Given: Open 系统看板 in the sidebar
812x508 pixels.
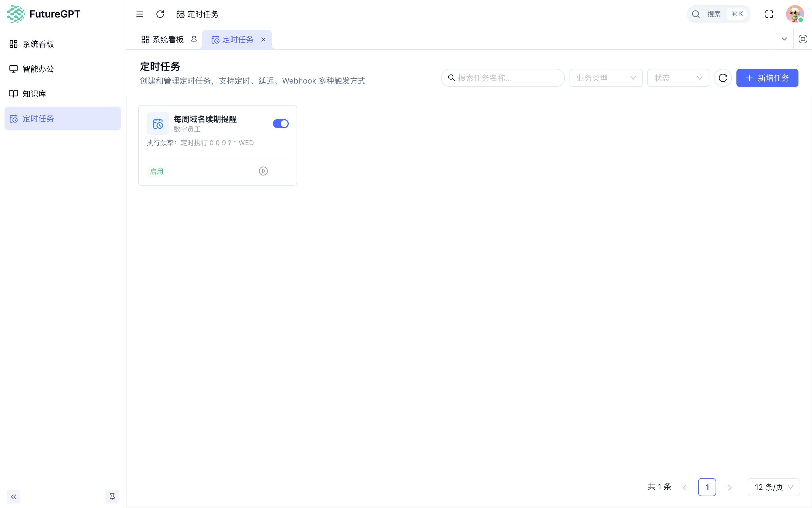Looking at the screenshot, I should point(63,44).
